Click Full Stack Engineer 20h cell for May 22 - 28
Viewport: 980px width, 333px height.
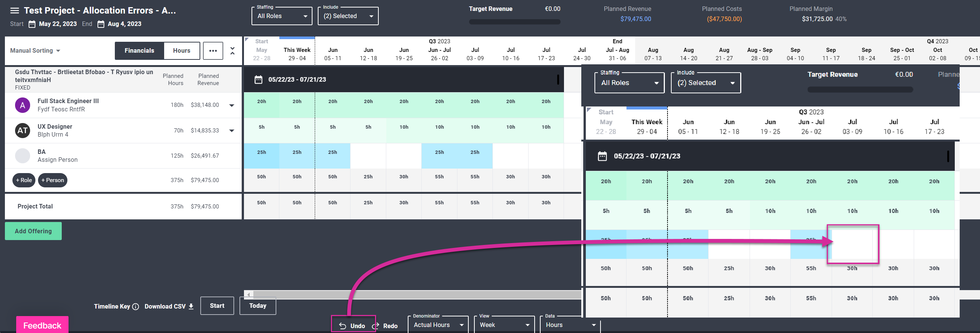[261, 105]
